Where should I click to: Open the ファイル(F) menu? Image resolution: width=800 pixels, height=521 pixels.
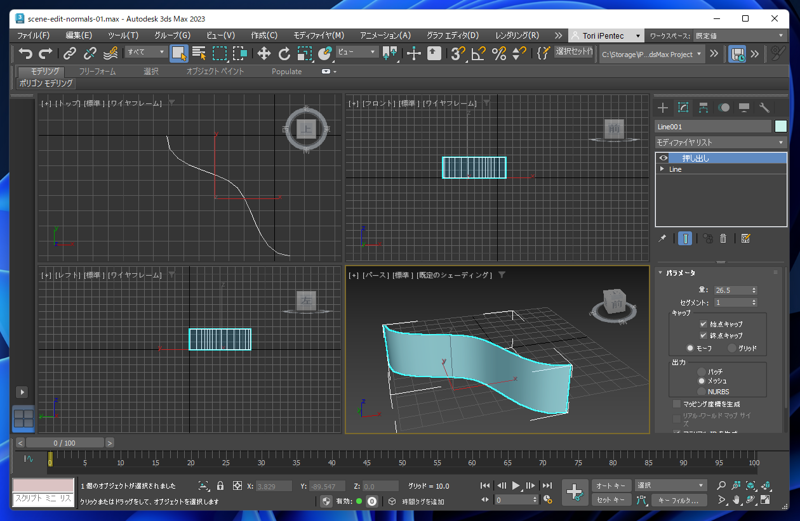pyautogui.click(x=33, y=35)
